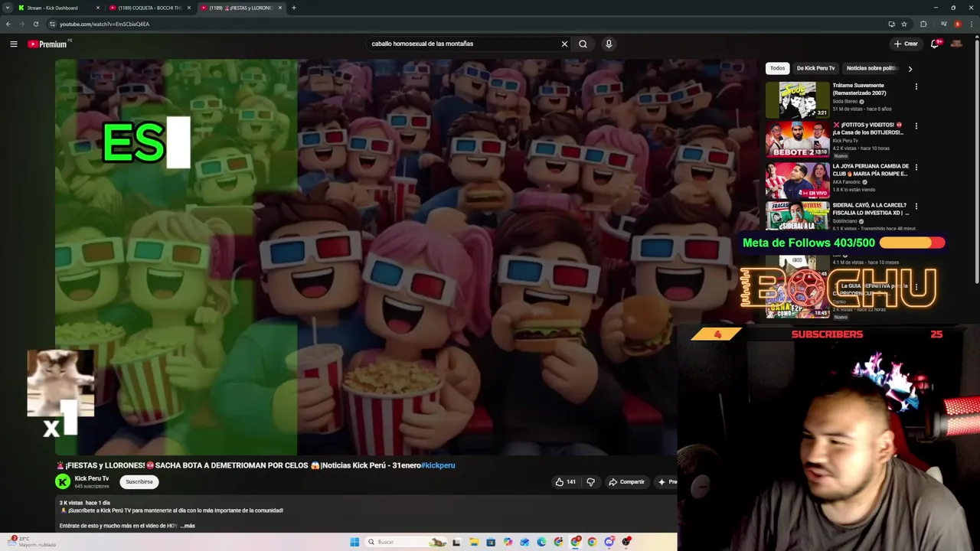Open options for LA JOYA PERUANA video
This screenshot has height=551, width=980.
coord(916,167)
